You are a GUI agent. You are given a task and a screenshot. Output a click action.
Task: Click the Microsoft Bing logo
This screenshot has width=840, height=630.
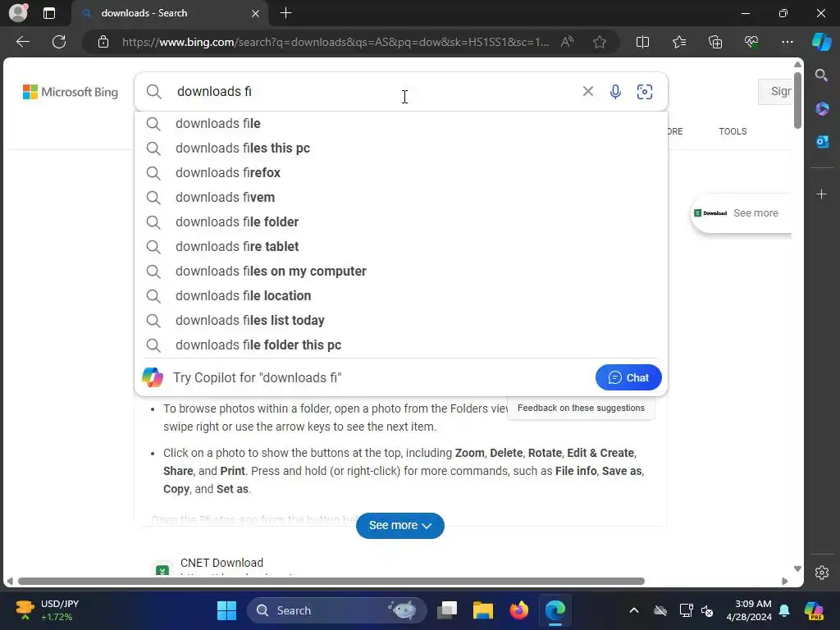click(x=71, y=92)
